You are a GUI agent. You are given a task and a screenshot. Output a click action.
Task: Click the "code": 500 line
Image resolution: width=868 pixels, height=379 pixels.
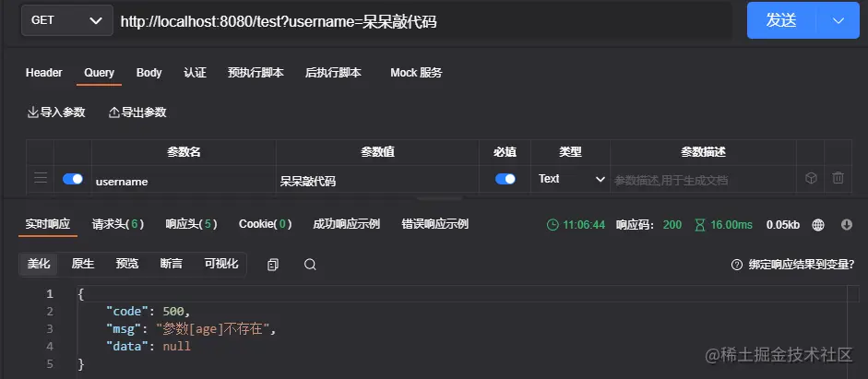(148, 311)
